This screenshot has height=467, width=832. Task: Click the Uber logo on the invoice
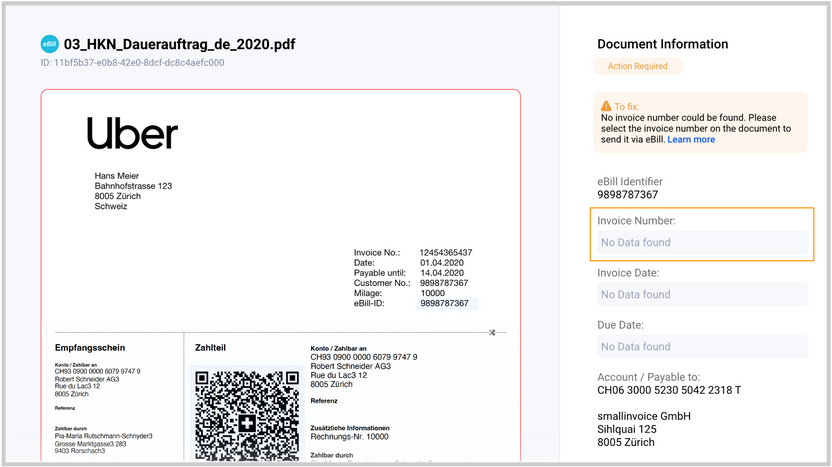[132, 134]
